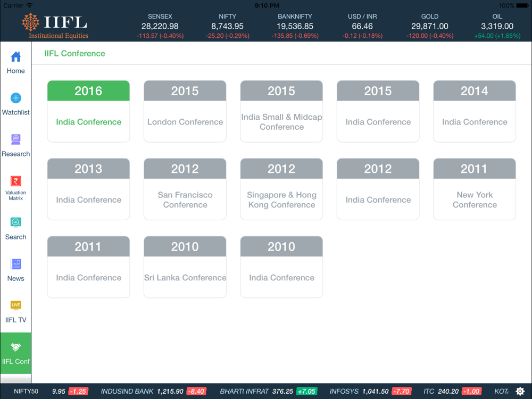532x399 pixels.
Task: Open 2012 Singapore & Hong Kong Conference
Action: click(281, 189)
